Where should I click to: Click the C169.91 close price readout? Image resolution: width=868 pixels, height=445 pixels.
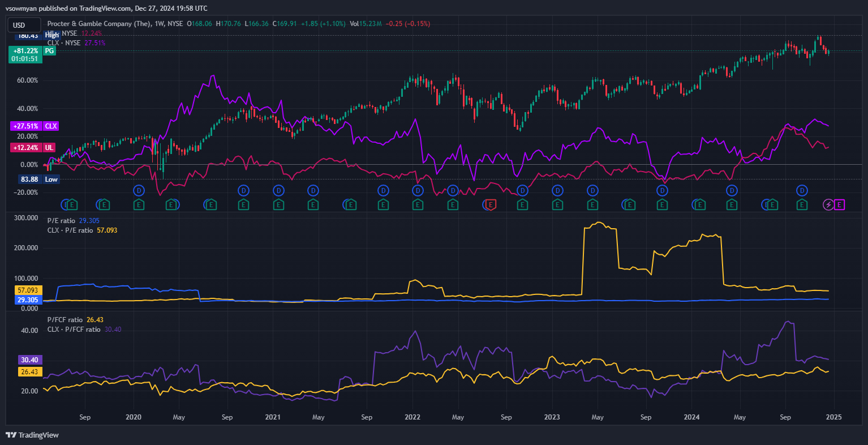click(x=285, y=24)
